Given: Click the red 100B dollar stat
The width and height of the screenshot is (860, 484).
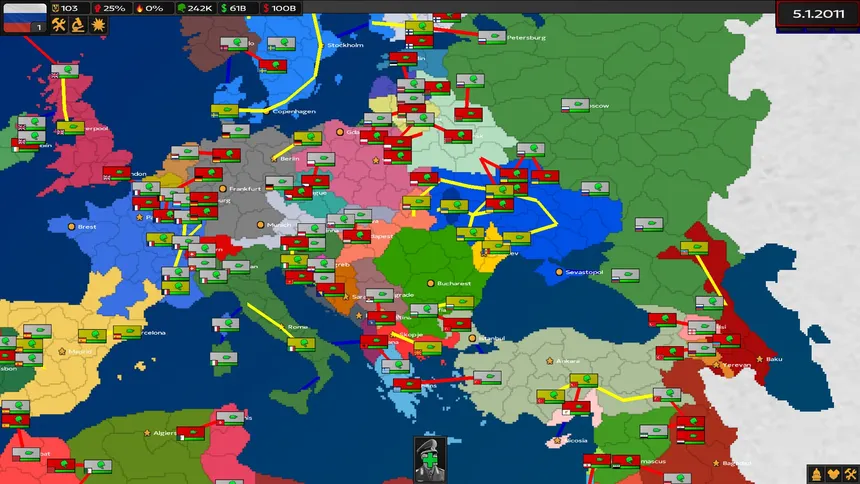Looking at the screenshot, I should [280, 8].
